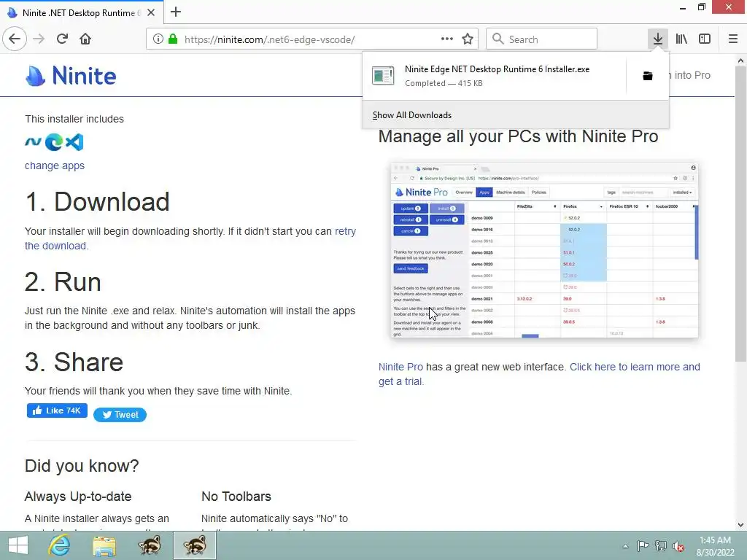
Task: Open the downloaded Ninite installer file entry
Action: coord(494,76)
